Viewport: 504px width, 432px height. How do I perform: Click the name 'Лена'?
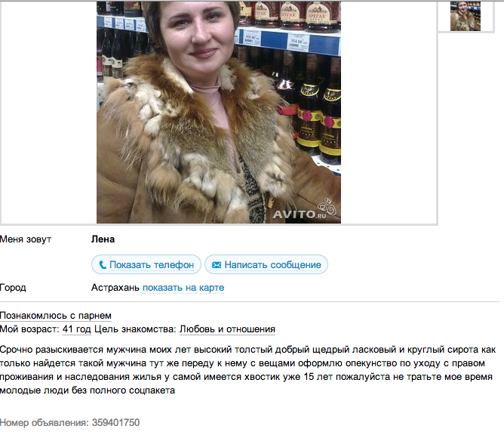tap(103, 239)
